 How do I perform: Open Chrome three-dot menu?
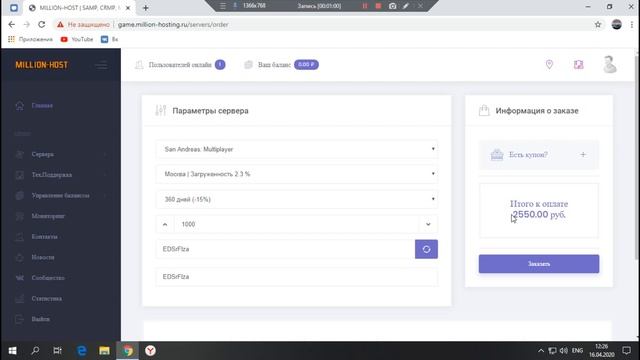coord(632,24)
